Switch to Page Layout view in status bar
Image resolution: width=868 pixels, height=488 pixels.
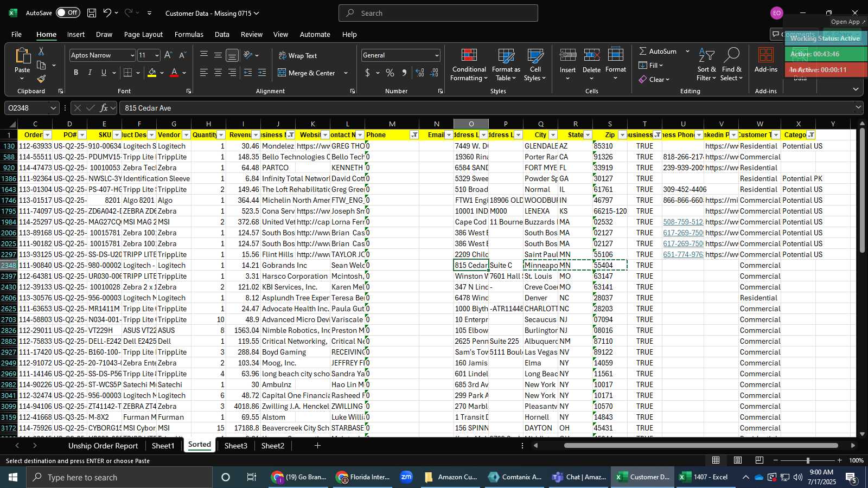point(738,460)
